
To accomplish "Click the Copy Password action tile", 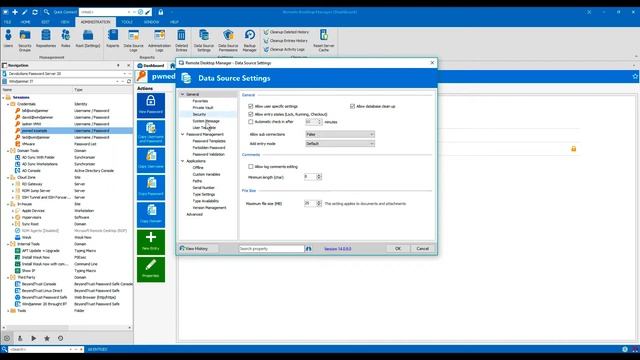I will coord(151,187).
